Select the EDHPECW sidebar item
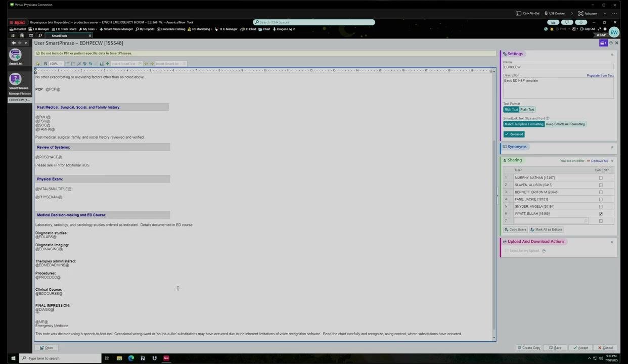The width and height of the screenshot is (628, 364). click(x=20, y=100)
